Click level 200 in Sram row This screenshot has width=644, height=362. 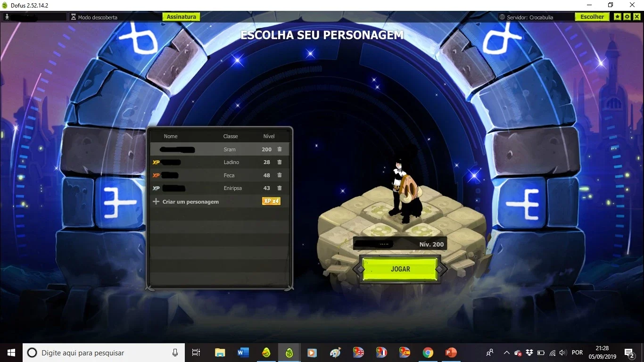(x=267, y=149)
